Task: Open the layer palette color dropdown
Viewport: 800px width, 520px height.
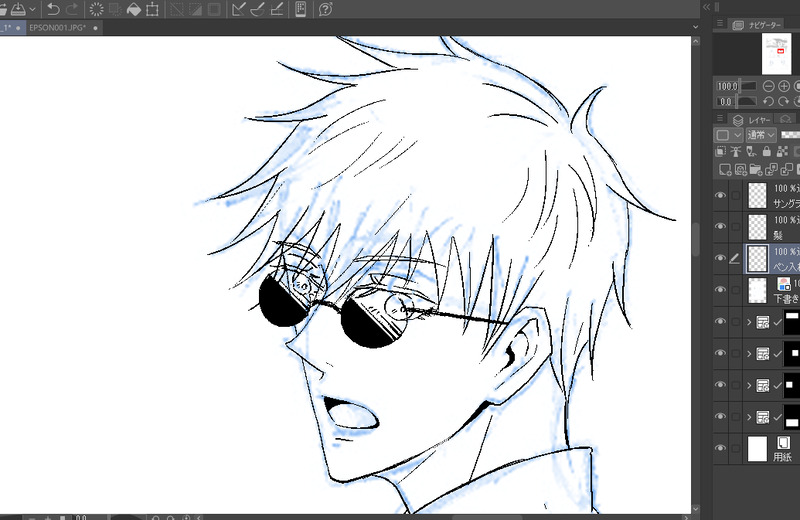Action: coord(728,135)
